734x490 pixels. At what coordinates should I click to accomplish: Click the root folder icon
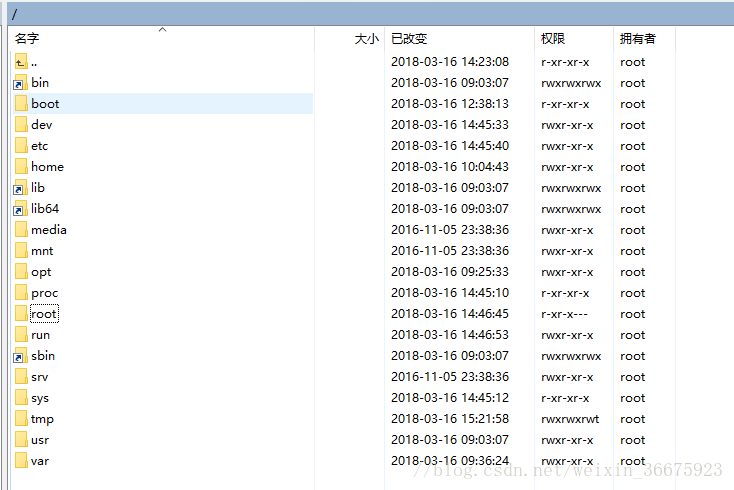point(21,314)
